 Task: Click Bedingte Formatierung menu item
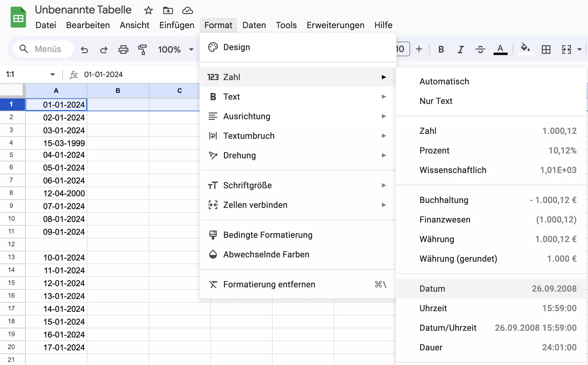(x=268, y=234)
